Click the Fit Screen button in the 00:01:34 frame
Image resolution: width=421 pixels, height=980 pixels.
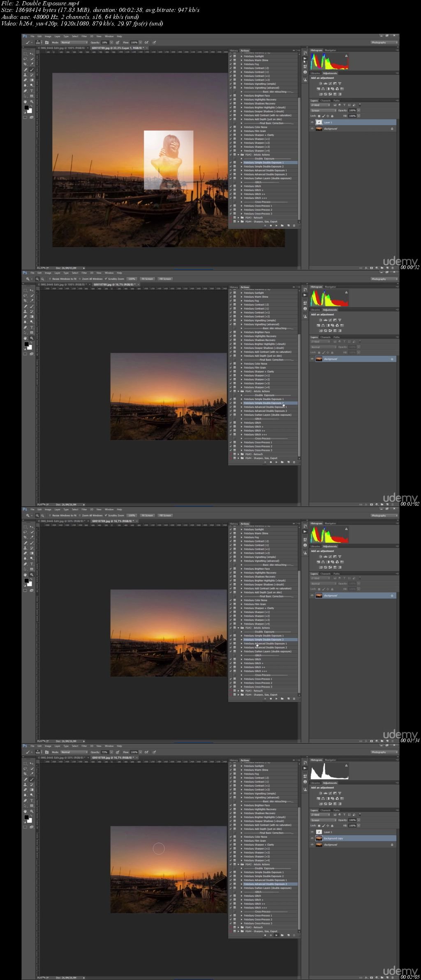(147, 515)
